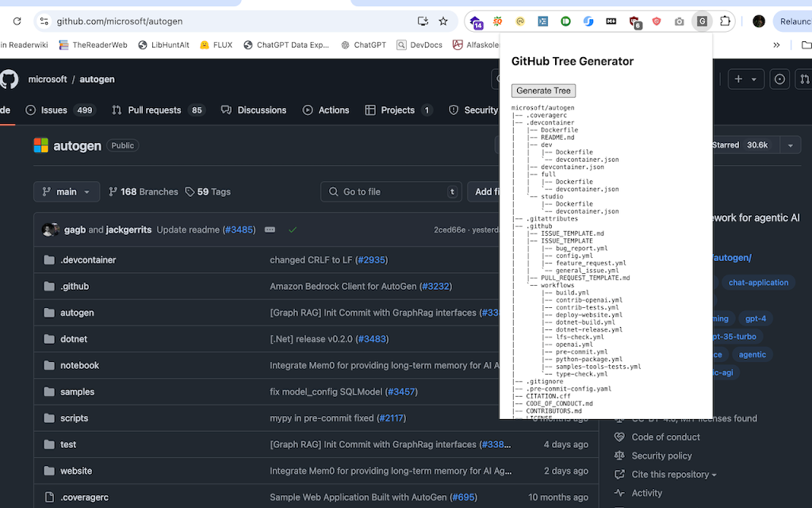Open the dotnet folder
Viewport: 812px width, 508px height.
[74, 339]
